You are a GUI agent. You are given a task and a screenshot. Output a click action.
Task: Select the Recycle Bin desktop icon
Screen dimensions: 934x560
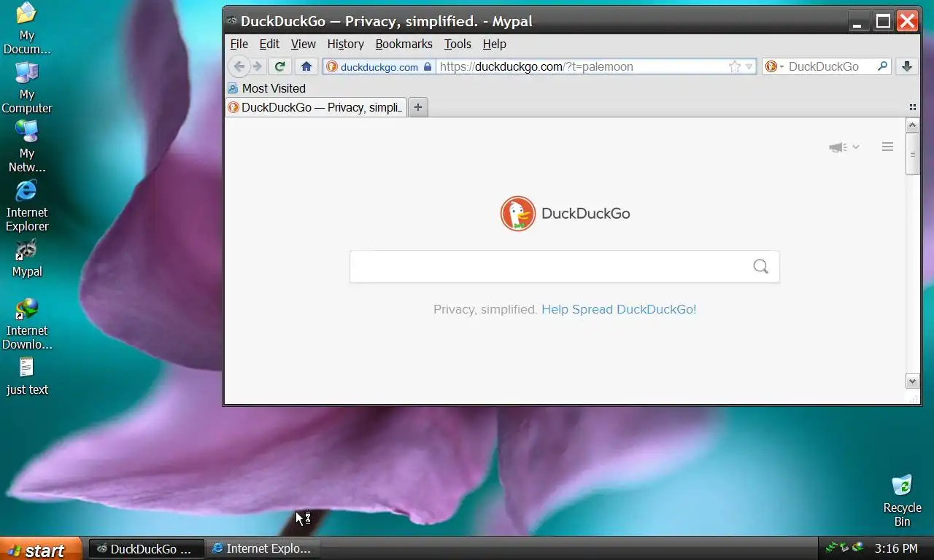[x=903, y=501]
